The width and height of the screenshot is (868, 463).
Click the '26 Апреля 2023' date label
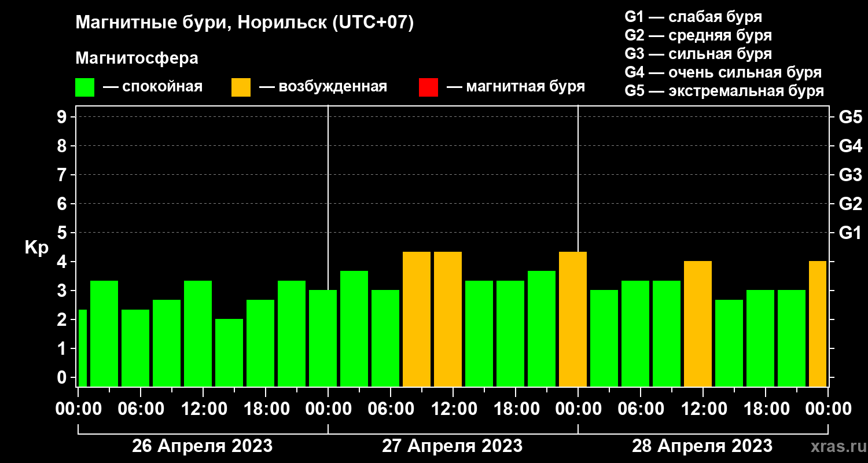click(x=203, y=446)
